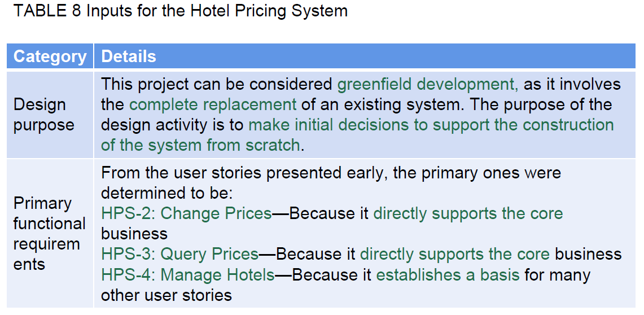Click the Design purpose row label
This screenshot has width=644, height=315.
tap(43, 115)
